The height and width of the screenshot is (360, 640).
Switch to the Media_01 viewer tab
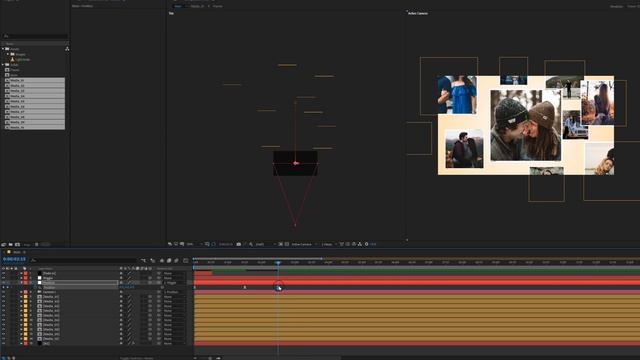point(197,6)
